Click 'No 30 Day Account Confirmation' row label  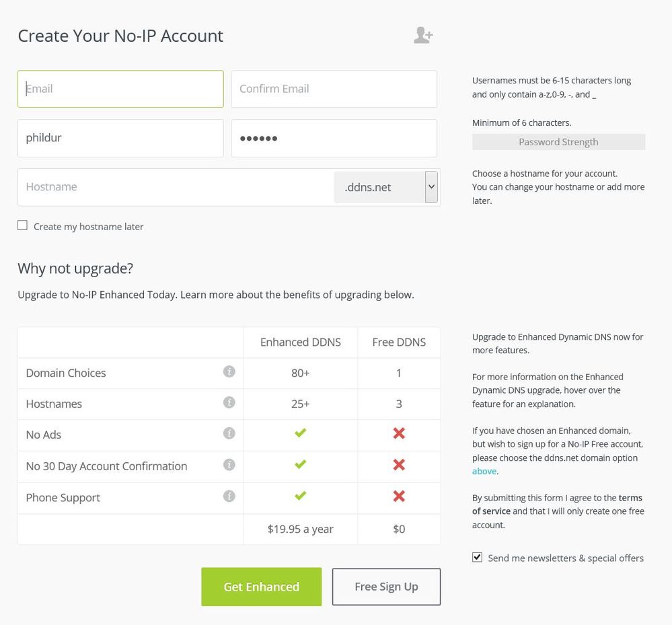click(x=106, y=466)
